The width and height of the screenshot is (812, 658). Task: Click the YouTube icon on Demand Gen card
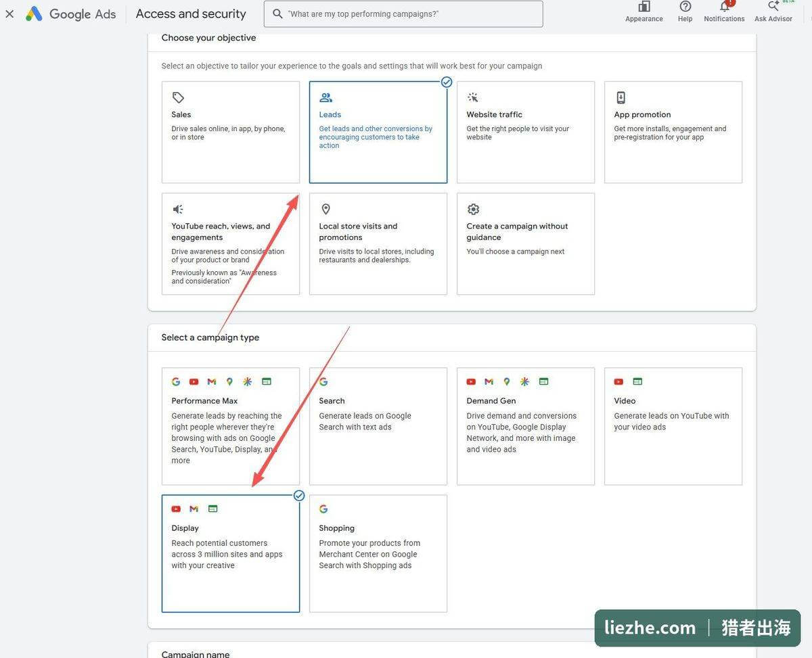[471, 381]
